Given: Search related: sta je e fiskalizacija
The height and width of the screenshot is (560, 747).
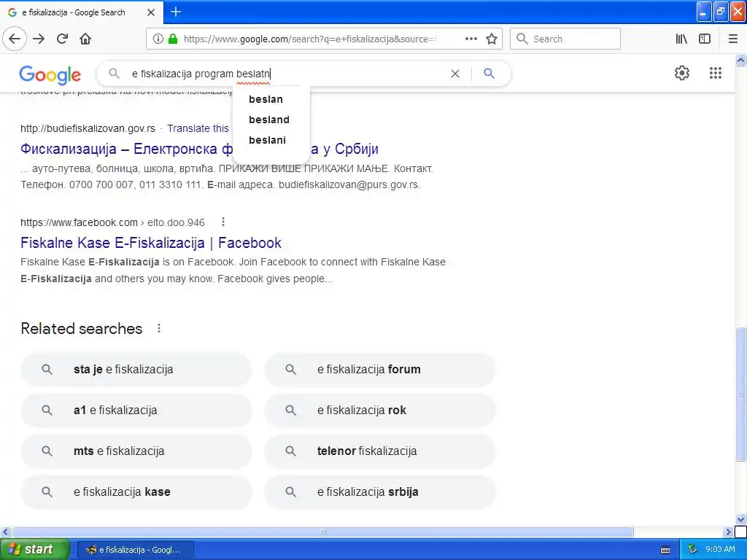Looking at the screenshot, I should [136, 370].
